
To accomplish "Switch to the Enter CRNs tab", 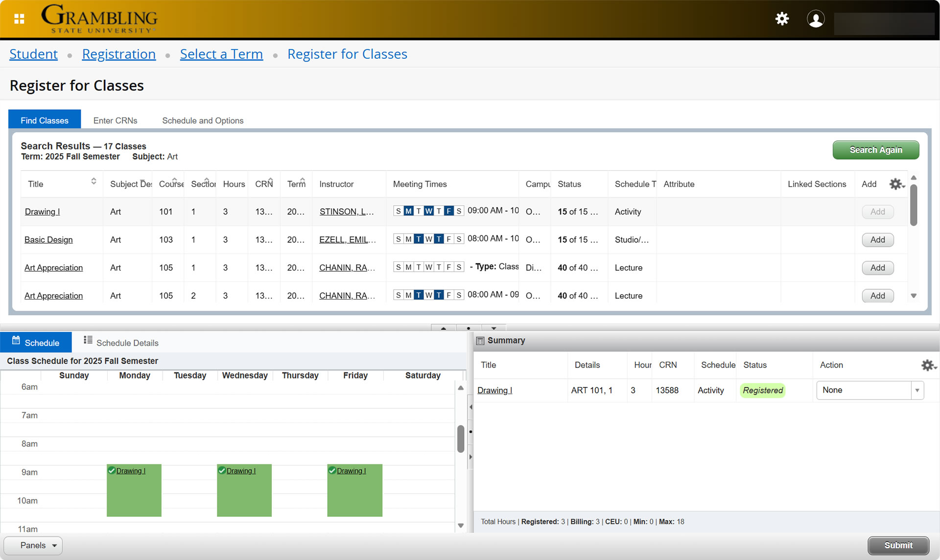I will [115, 120].
